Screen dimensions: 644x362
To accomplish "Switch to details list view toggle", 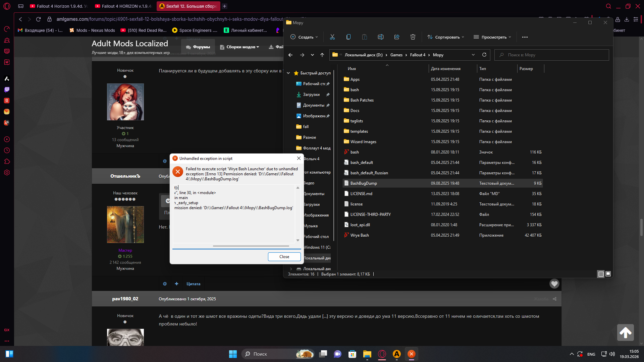I will (601, 274).
